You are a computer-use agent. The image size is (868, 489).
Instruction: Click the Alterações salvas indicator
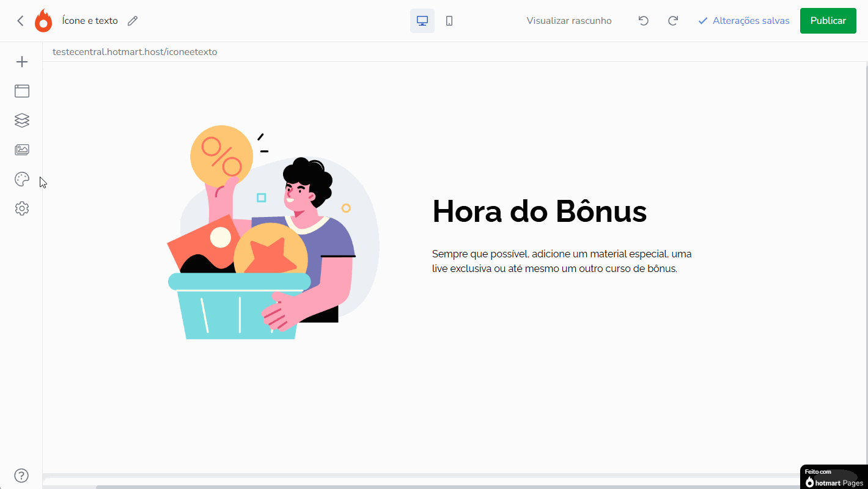point(743,20)
